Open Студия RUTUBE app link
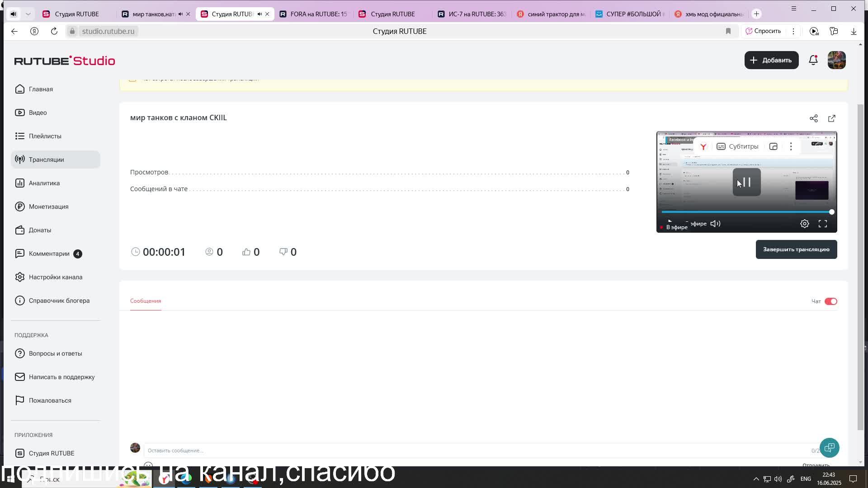This screenshot has height=488, width=868. tap(55, 453)
